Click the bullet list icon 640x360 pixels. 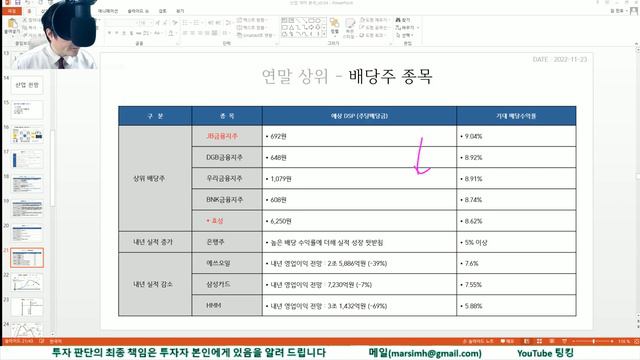coord(185,22)
